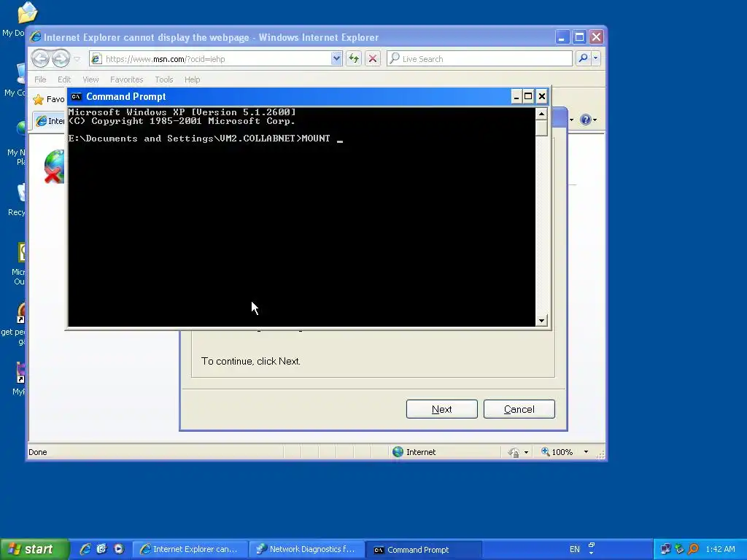Open the Help menu in Internet Explorer
The image size is (747, 560).
(193, 79)
